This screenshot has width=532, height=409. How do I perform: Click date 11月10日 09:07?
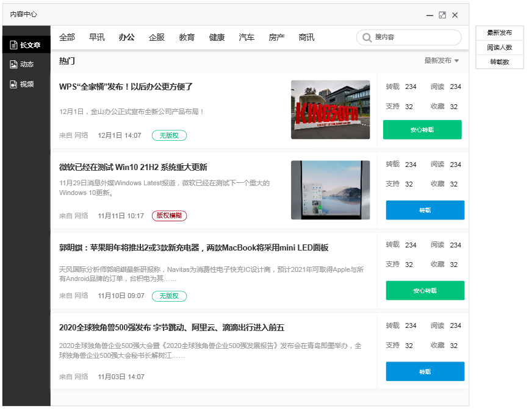(121, 296)
